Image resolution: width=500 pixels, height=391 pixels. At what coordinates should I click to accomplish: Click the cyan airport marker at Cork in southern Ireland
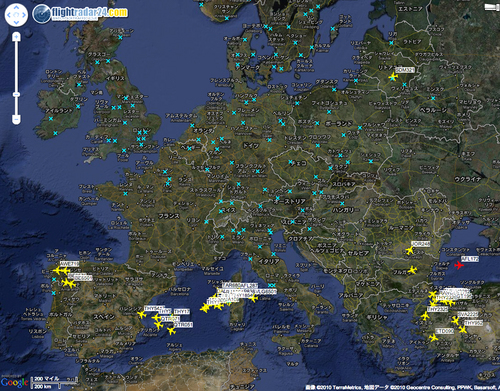[x=55, y=133]
